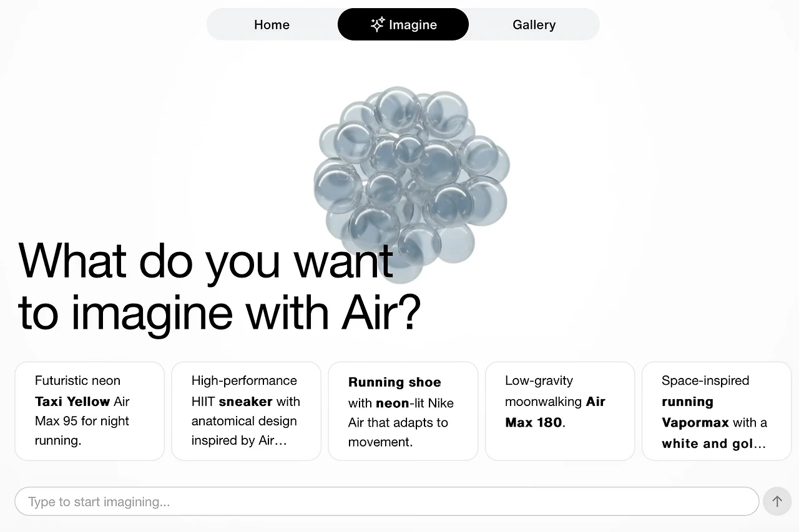
Task: Click the sparkle icon on Imagine tab
Action: tap(378, 24)
